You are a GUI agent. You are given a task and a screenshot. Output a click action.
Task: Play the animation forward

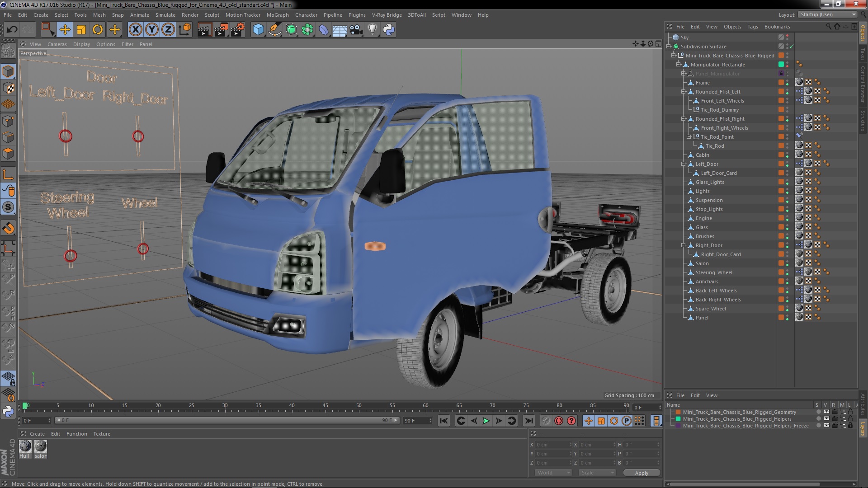486,421
